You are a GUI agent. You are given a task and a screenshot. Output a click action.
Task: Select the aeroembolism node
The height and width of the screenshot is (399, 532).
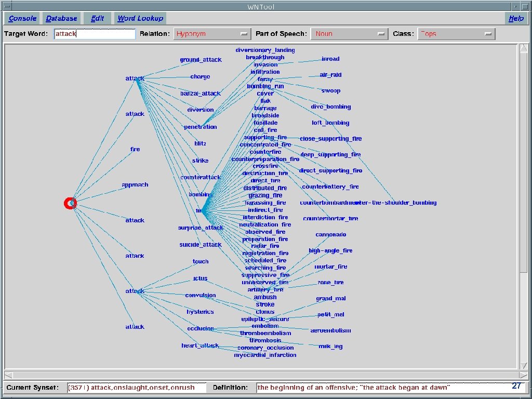(x=331, y=330)
